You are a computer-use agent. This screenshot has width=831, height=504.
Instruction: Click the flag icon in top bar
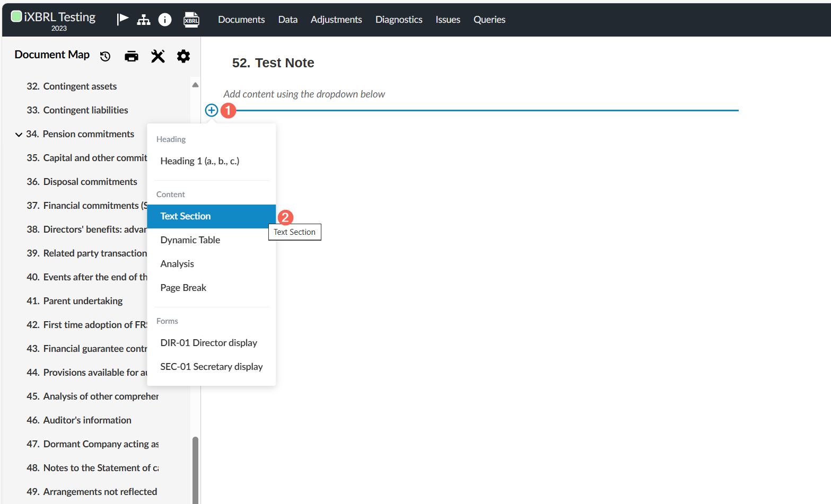(123, 19)
